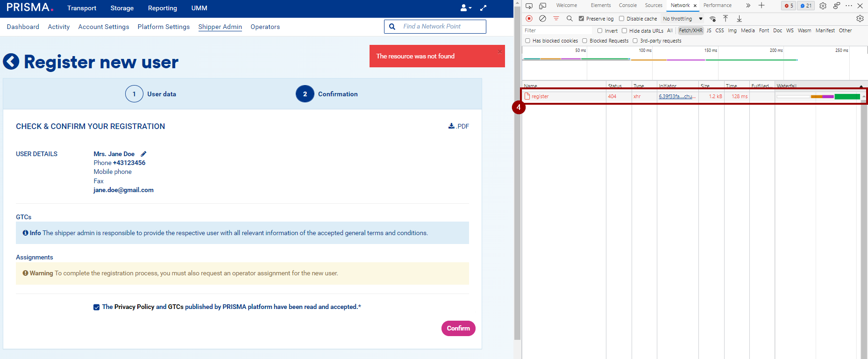This screenshot has height=359, width=868.
Task: Dismiss the 'resource was not found' error alert
Action: point(499,51)
